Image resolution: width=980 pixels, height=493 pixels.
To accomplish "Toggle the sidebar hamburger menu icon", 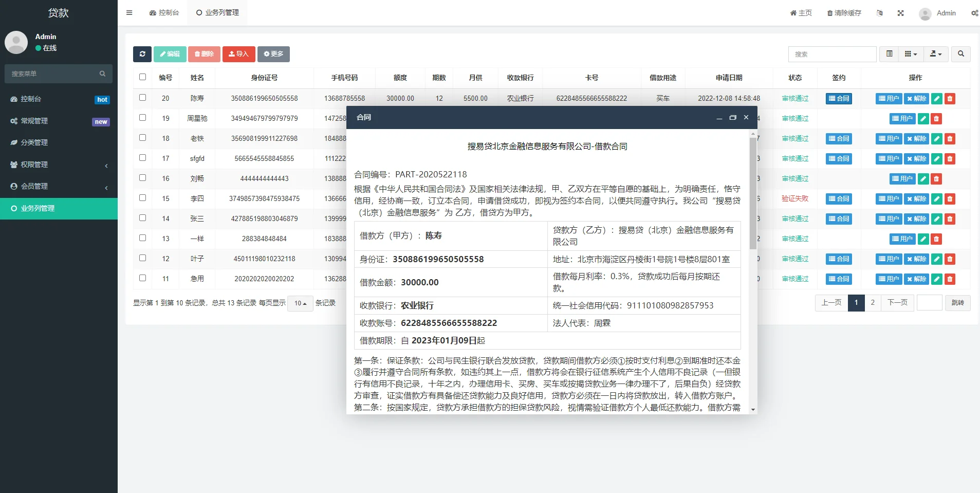I will tap(130, 13).
